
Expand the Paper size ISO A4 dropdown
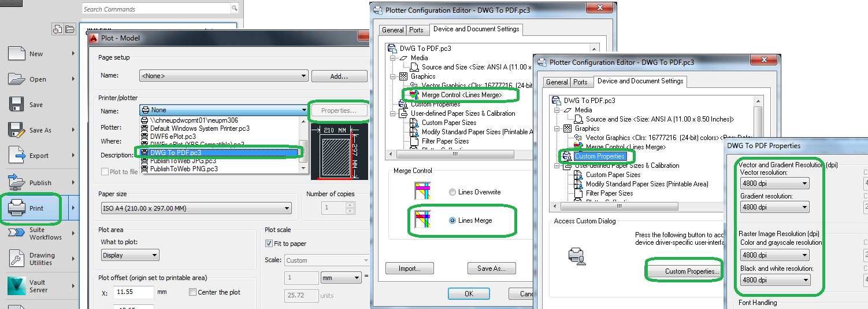tap(196, 209)
